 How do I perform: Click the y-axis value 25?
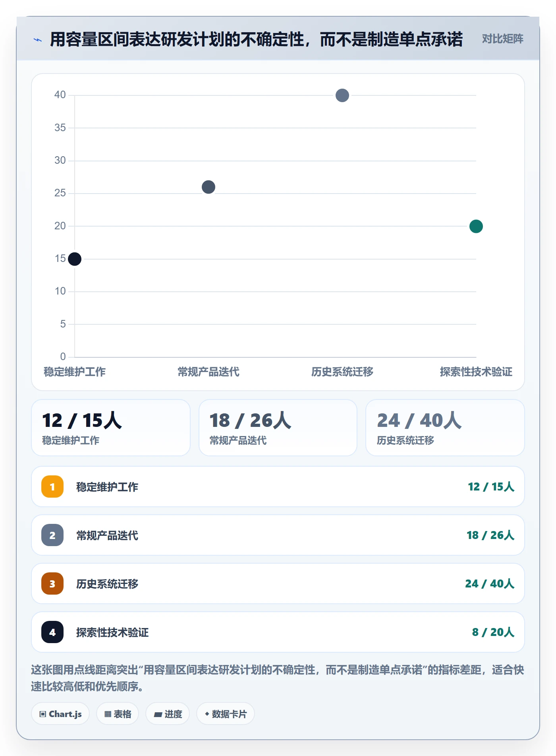(x=60, y=193)
